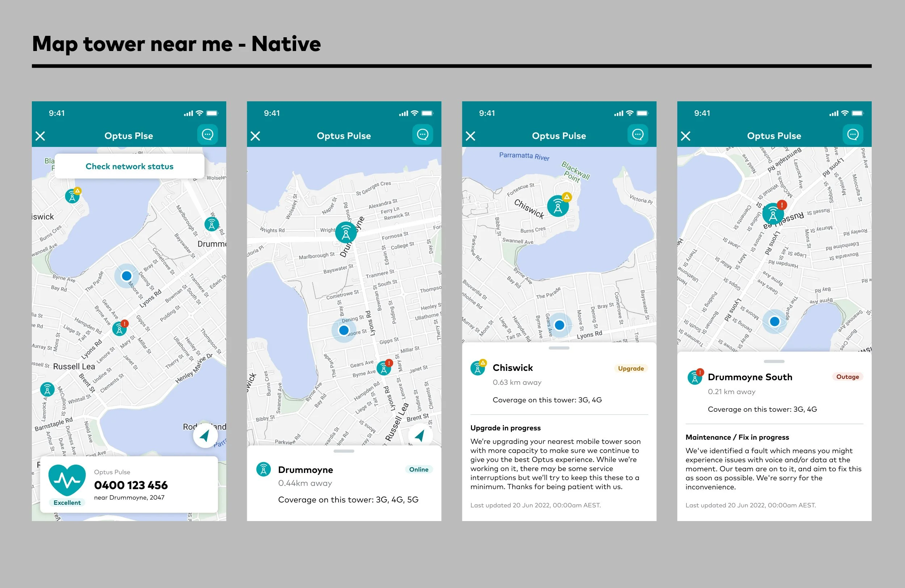Tap blue location dot near Moore St, second map
This screenshot has height=588, width=905.
click(x=344, y=330)
